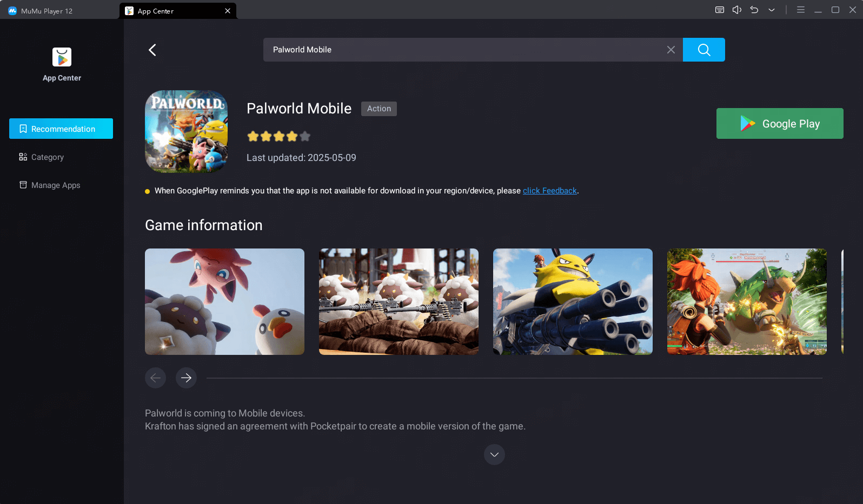Click the magnifier search button
Screen dimensions: 863x504
click(x=703, y=50)
